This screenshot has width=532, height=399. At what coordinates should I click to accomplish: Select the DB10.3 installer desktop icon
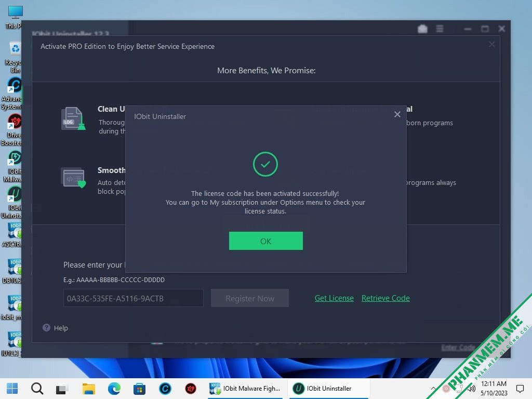pyautogui.click(x=12, y=271)
